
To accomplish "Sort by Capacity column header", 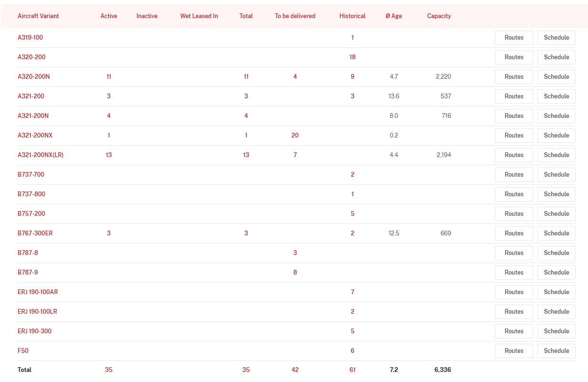I will (x=439, y=16).
